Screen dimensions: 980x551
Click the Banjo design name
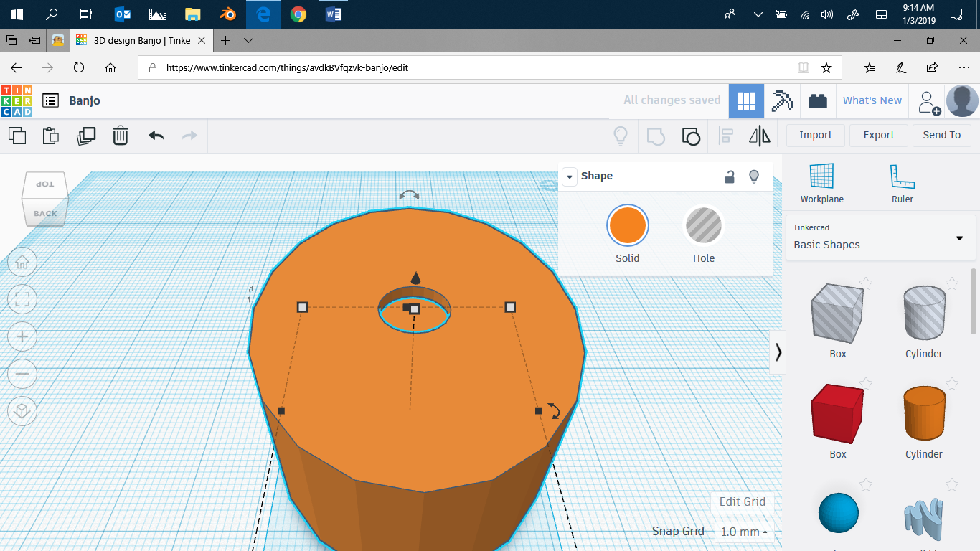coord(85,100)
